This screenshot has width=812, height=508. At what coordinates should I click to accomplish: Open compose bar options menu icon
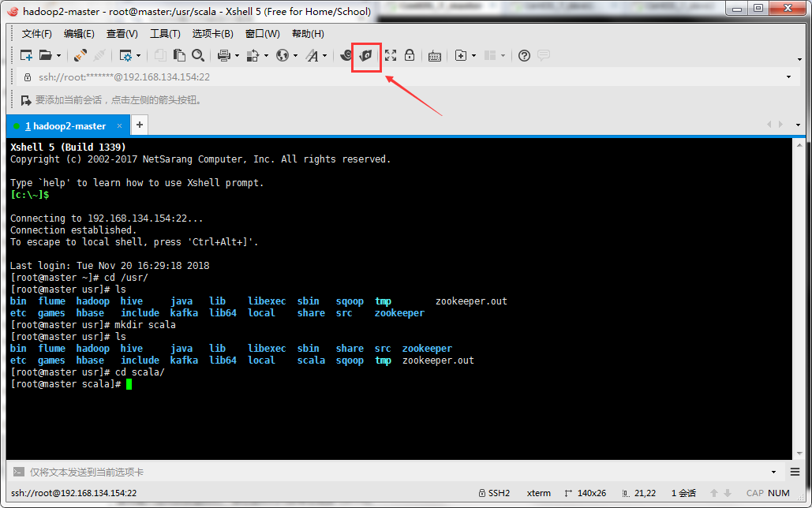coord(795,472)
